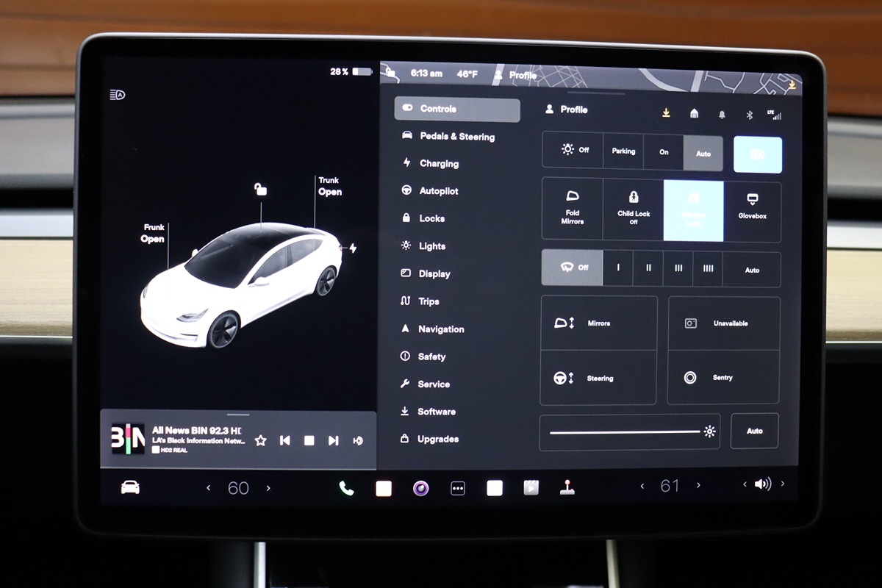Viewport: 882px width, 588px height.
Task: Raise volume with right chevron
Action: click(x=783, y=484)
